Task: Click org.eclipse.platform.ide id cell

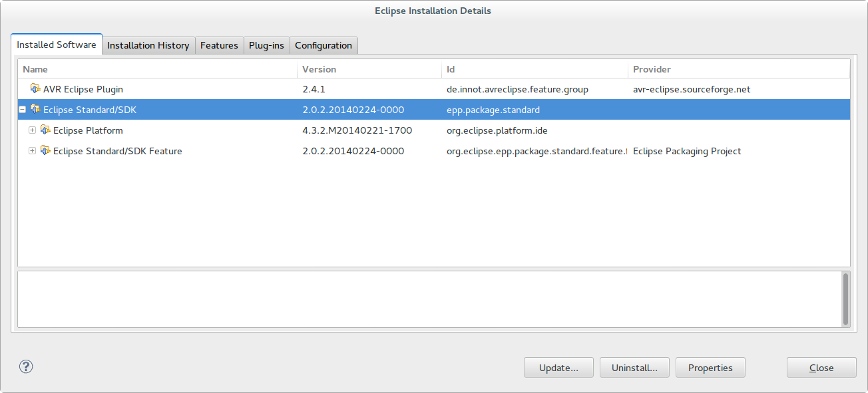Action: [497, 130]
